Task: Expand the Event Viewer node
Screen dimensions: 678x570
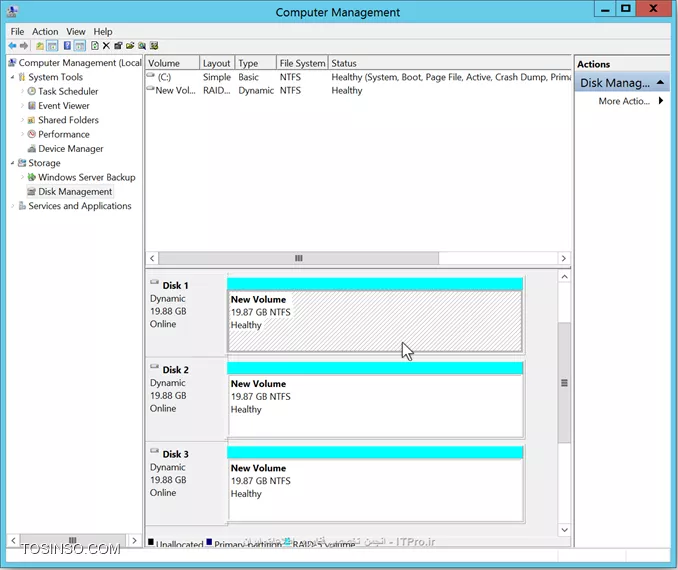Action: 22,106
